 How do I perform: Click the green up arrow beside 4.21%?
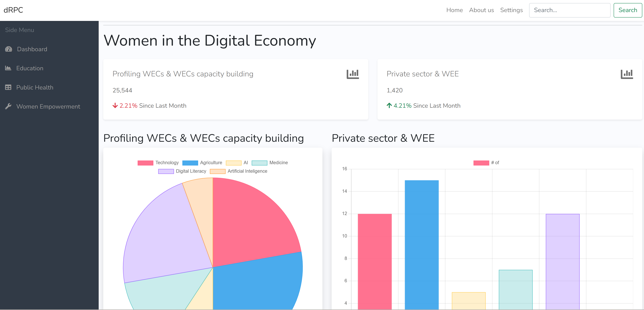[389, 106]
